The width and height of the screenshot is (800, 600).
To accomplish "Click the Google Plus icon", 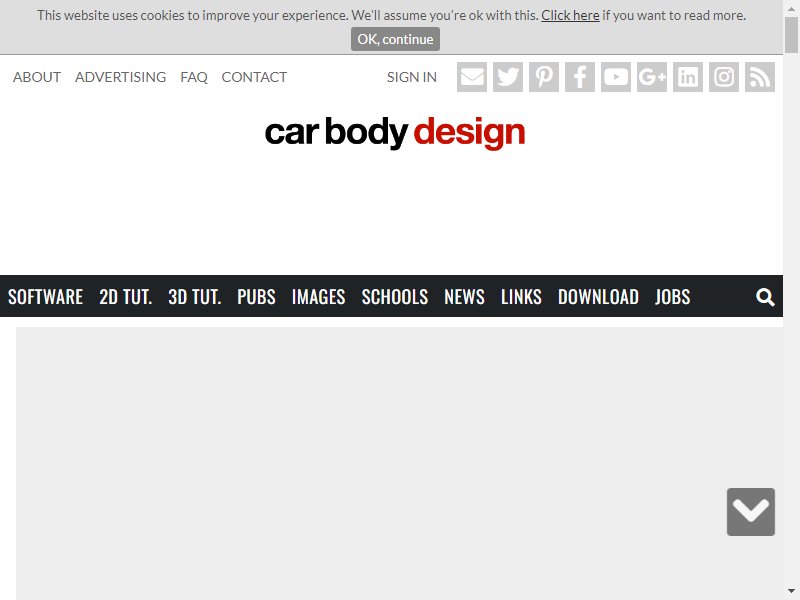I will coord(652,77).
